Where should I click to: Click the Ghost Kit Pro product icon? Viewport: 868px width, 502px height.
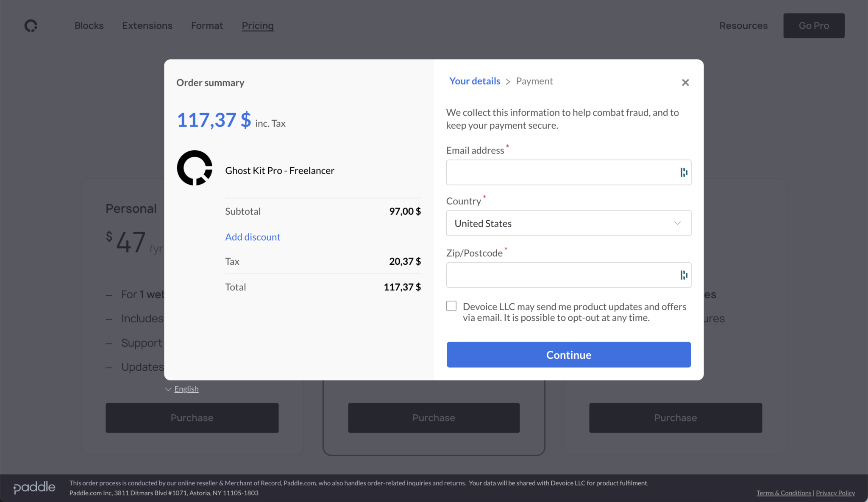[x=195, y=168]
